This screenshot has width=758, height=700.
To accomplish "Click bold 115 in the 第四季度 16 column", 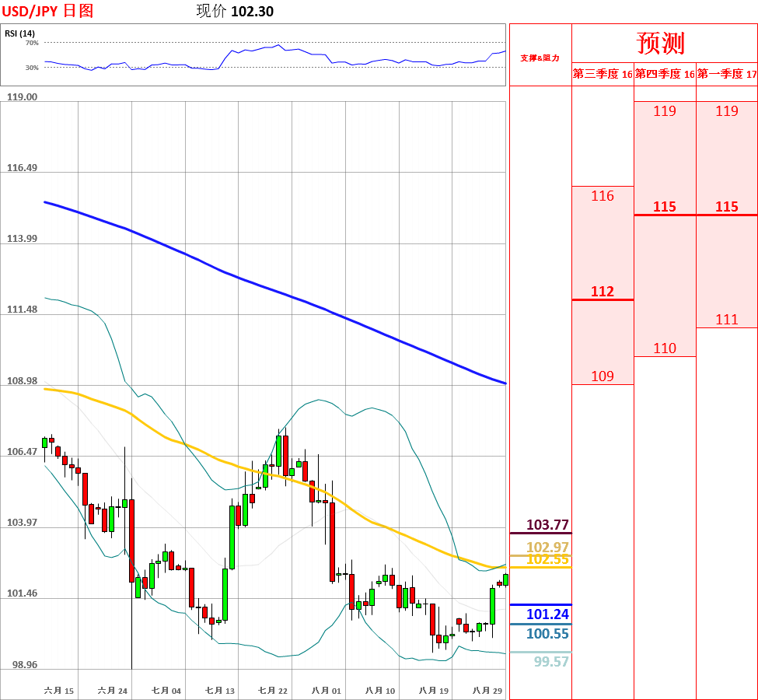I will (665, 207).
